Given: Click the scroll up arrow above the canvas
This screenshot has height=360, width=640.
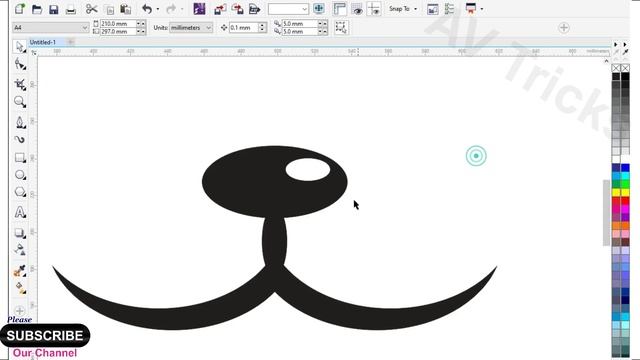Looking at the screenshot, I should (606, 61).
